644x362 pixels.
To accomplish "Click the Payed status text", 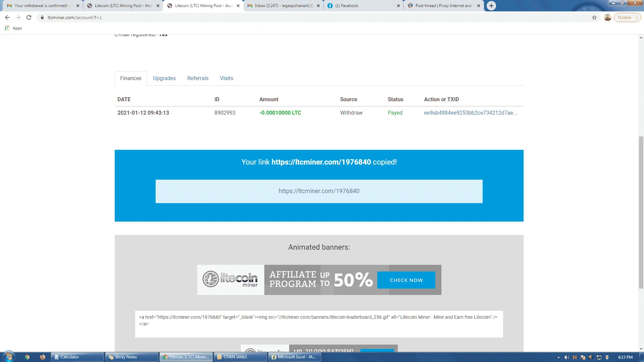I will click(x=395, y=113).
